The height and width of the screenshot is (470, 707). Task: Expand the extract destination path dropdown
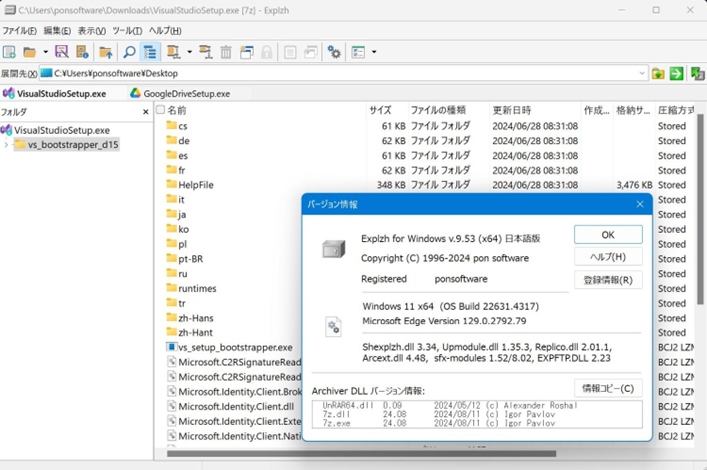click(x=641, y=73)
